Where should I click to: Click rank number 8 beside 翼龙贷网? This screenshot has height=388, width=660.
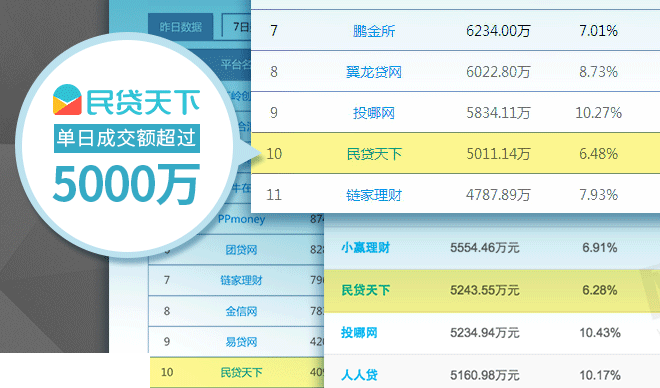(274, 72)
